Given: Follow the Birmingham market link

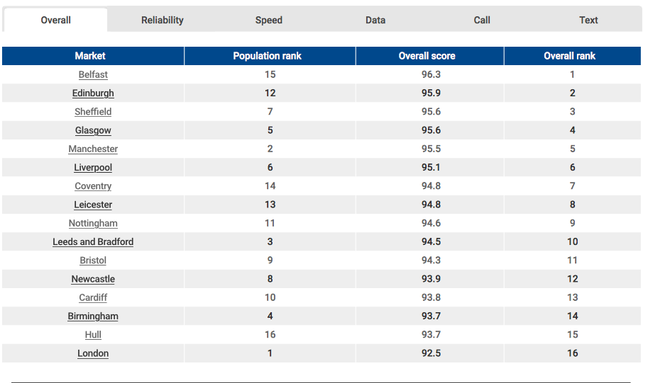Looking at the screenshot, I should [x=93, y=316].
